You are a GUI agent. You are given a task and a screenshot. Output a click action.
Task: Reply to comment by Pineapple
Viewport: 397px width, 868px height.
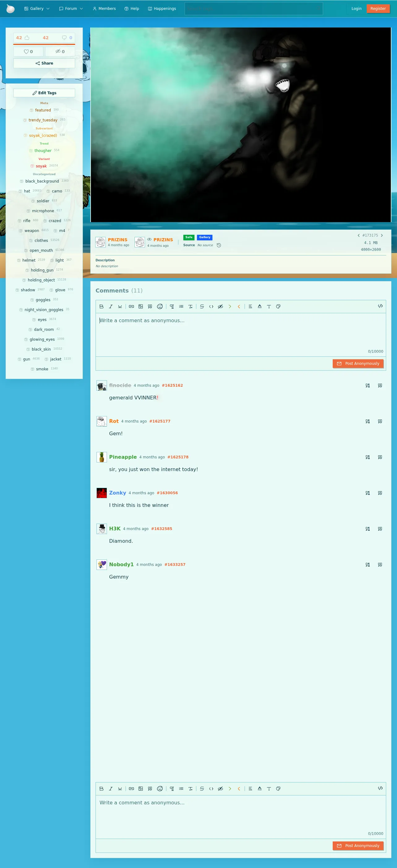click(368, 457)
